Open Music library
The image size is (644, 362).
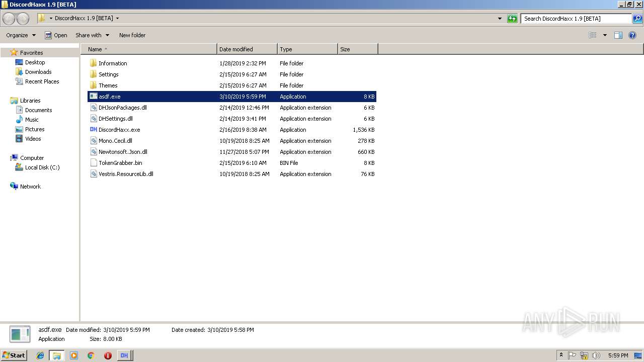(x=32, y=120)
